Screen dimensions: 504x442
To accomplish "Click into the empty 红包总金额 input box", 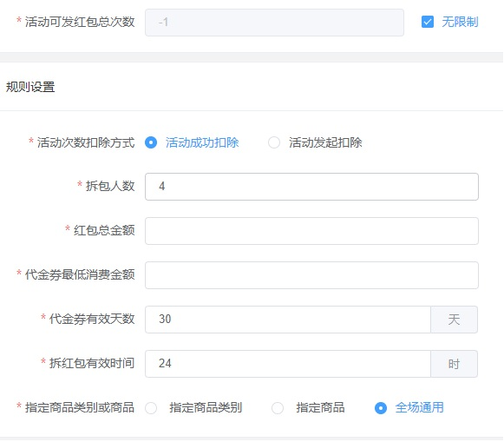I will 311,231.
